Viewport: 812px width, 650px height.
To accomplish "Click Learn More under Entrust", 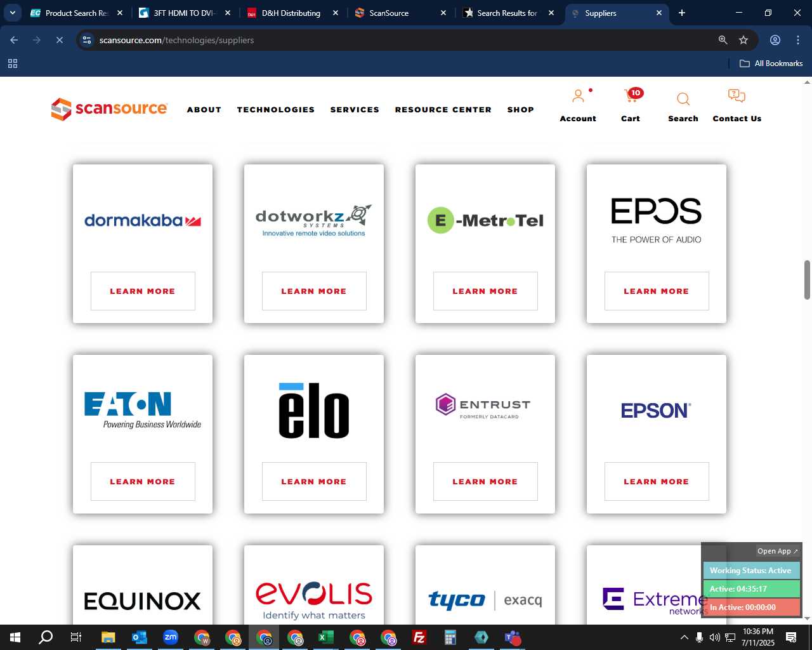I will click(485, 482).
